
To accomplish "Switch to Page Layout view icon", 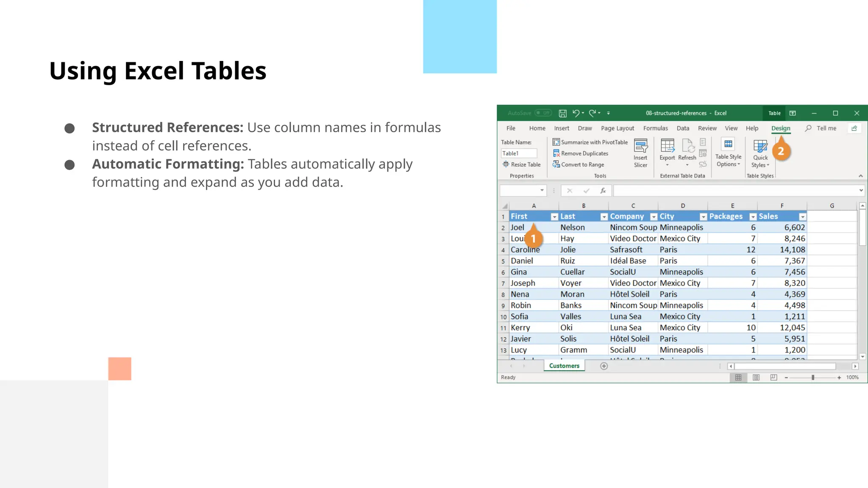I will click(x=756, y=377).
